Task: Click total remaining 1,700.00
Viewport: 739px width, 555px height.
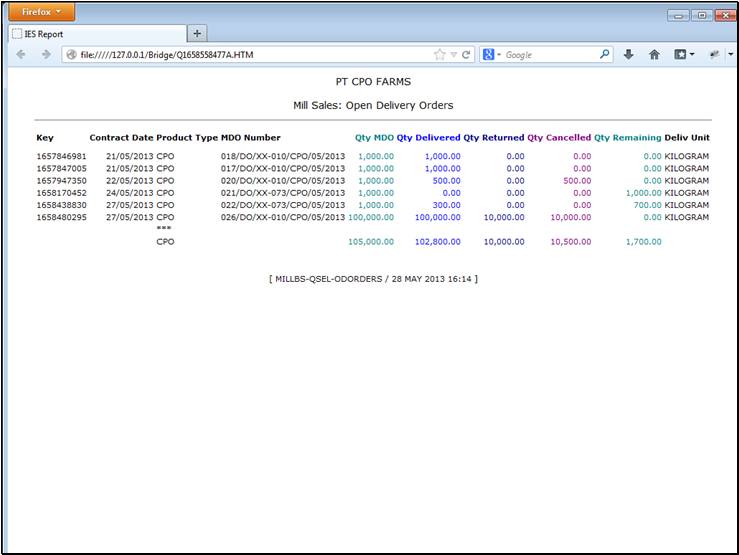Action: tap(644, 242)
